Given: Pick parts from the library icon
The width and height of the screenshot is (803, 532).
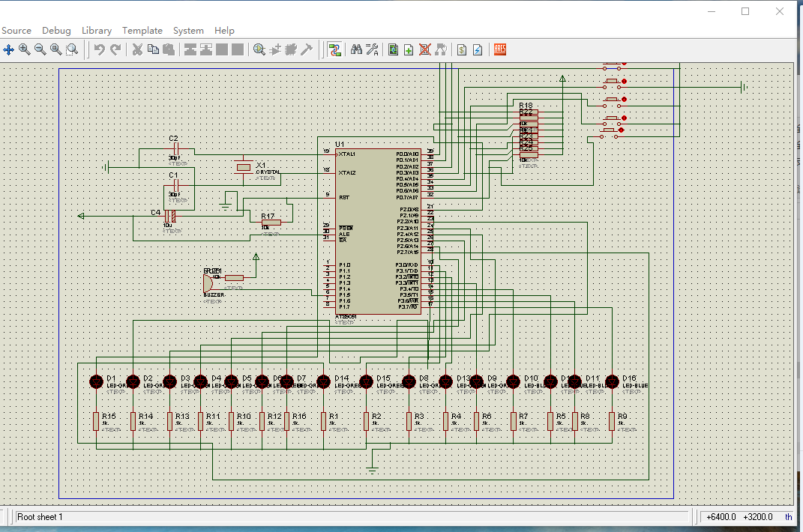Looking at the screenshot, I should 259,49.
